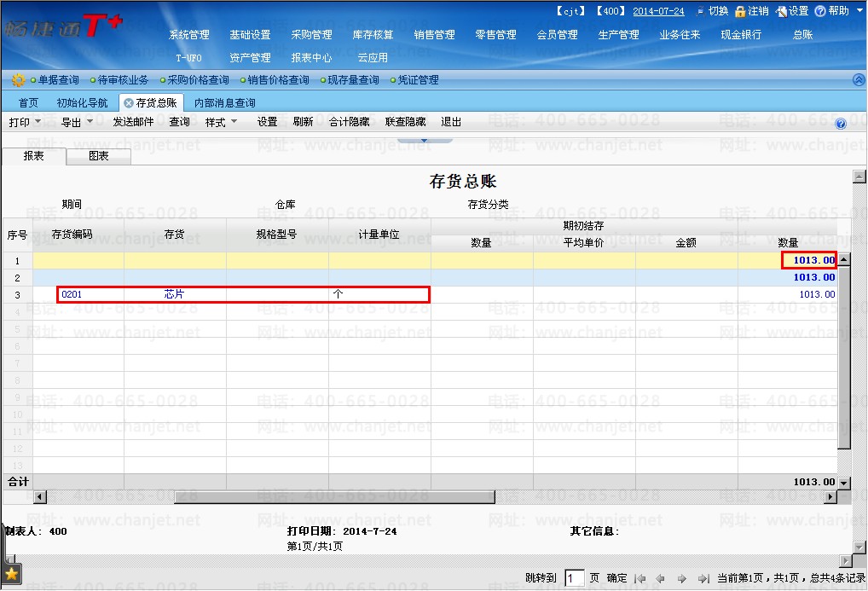Open the 业务往来 menu
This screenshot has width=868, height=591.
(680, 35)
